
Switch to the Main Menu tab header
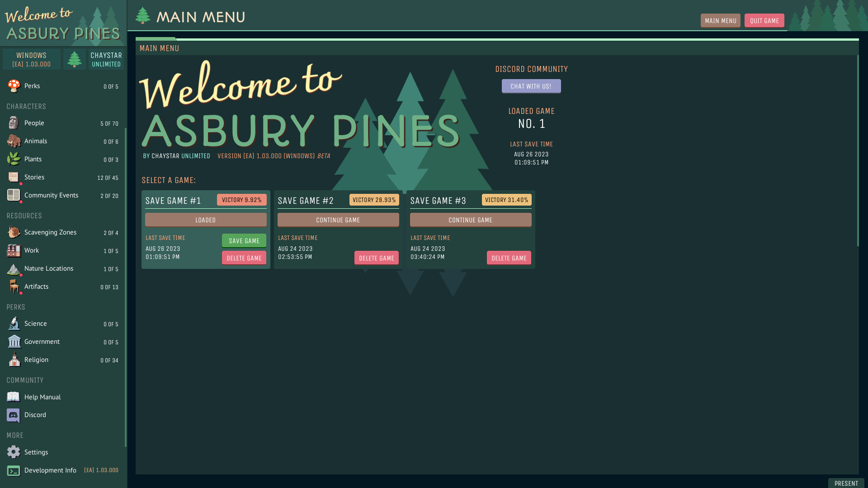pyautogui.click(x=159, y=48)
